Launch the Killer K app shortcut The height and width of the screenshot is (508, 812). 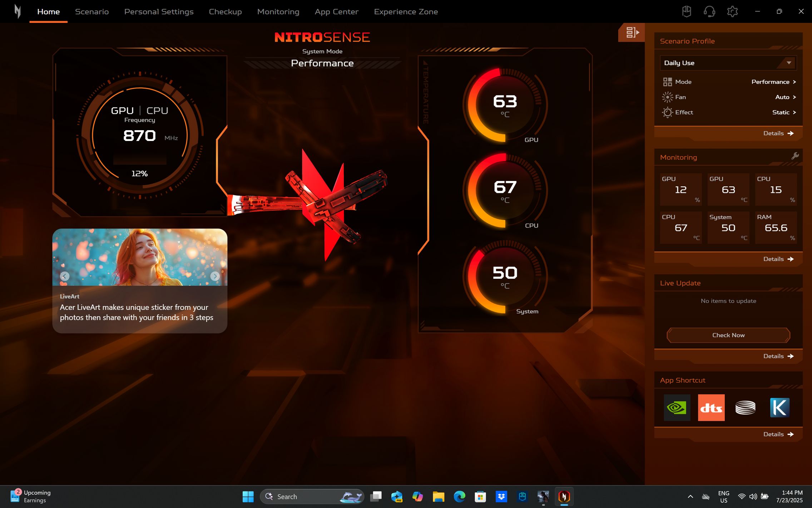pos(779,407)
